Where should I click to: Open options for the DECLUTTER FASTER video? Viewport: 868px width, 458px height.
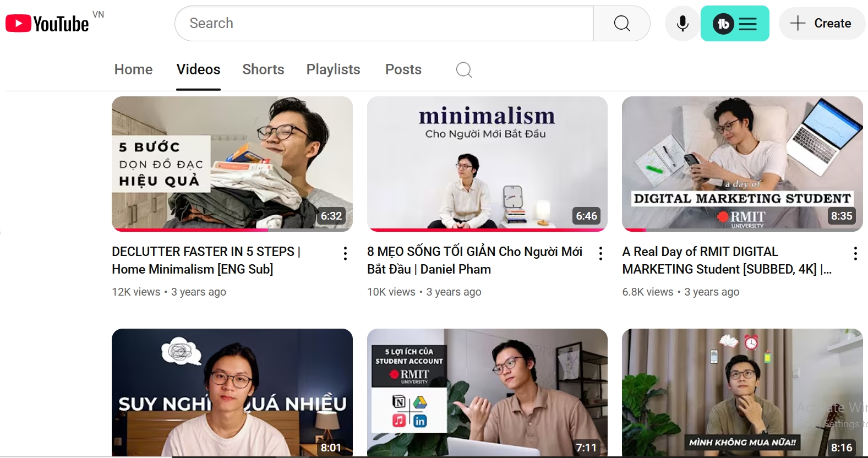(x=345, y=253)
